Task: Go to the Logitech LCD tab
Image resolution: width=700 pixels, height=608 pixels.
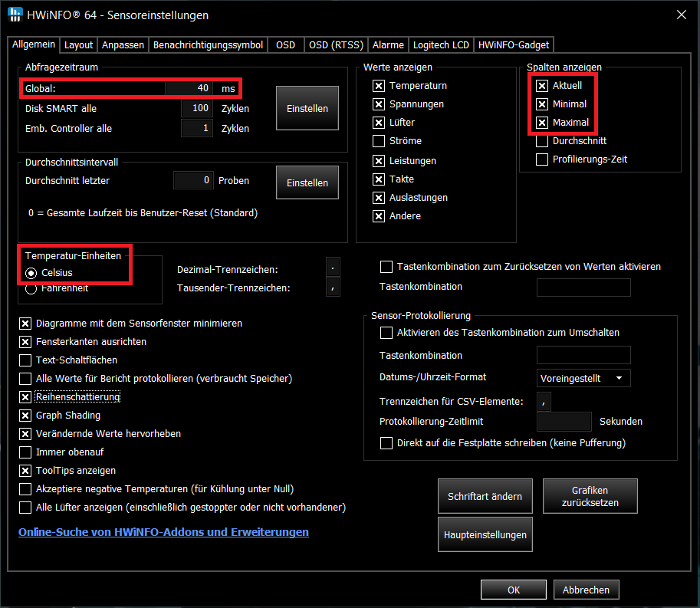Action: 441,45
